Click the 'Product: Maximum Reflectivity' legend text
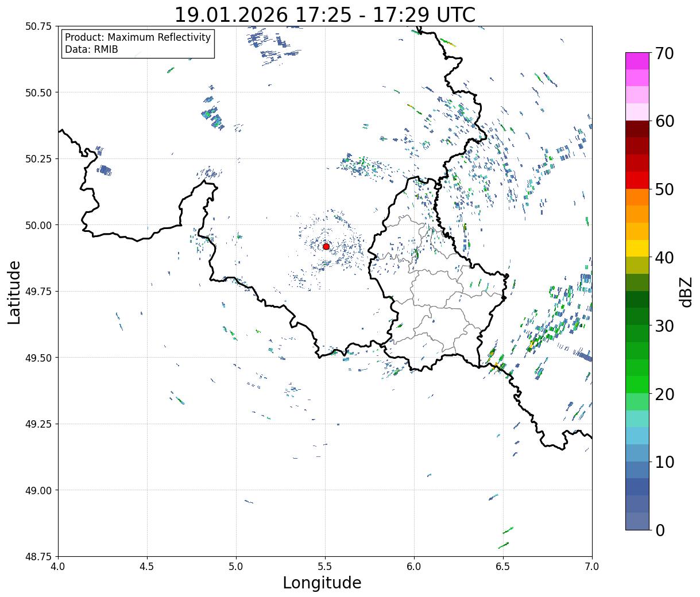Viewport: 700px width, 597px height. 138,37
